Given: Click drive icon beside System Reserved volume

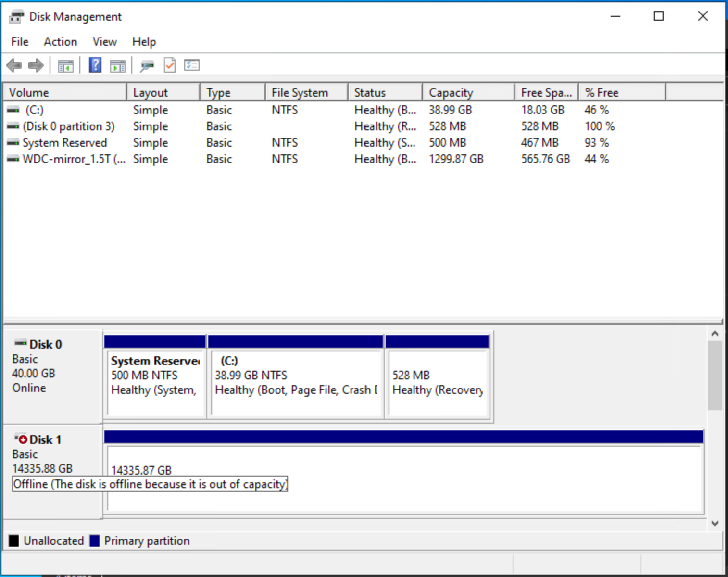Looking at the screenshot, I should [13, 143].
